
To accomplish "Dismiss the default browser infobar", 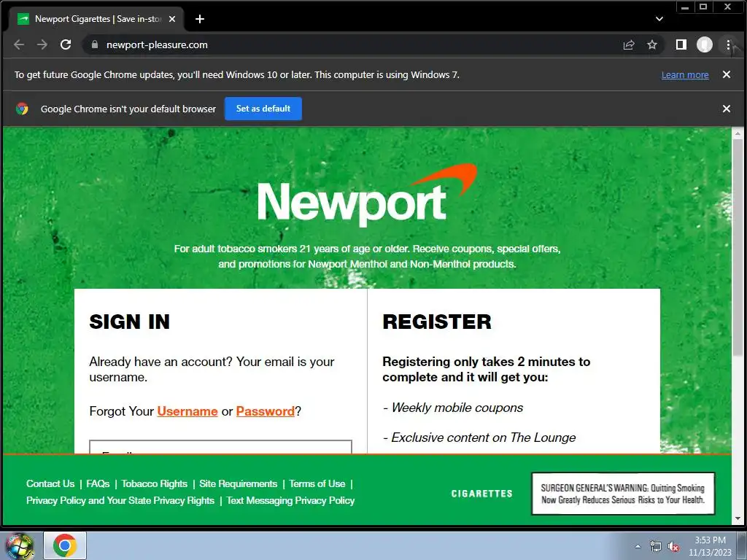I will point(726,109).
